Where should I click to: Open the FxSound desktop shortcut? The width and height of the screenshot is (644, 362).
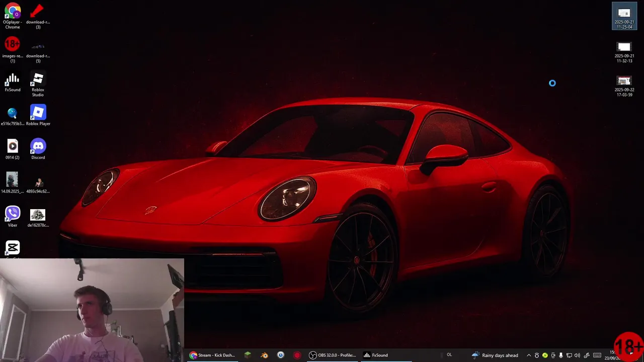pos(13,83)
